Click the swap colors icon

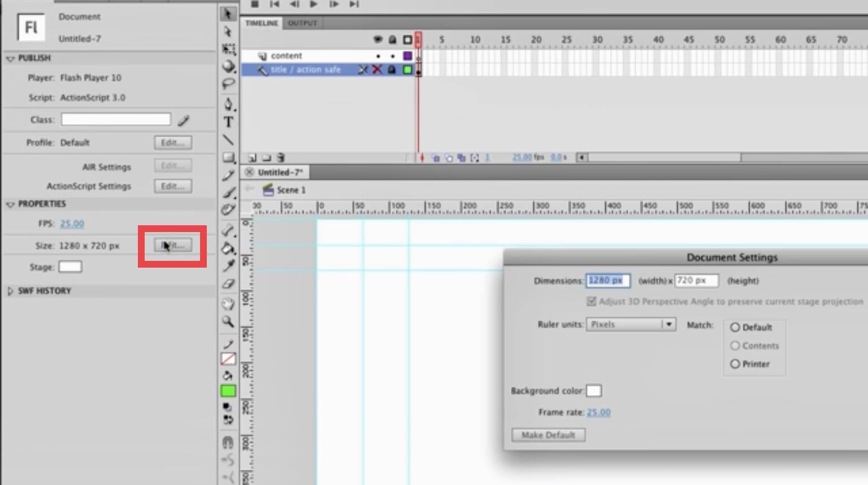tap(228, 420)
